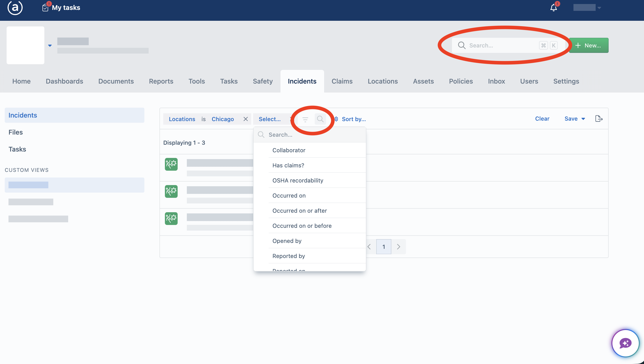Choose Reported by filter option
This screenshot has width=644, height=364.
tap(309, 256)
